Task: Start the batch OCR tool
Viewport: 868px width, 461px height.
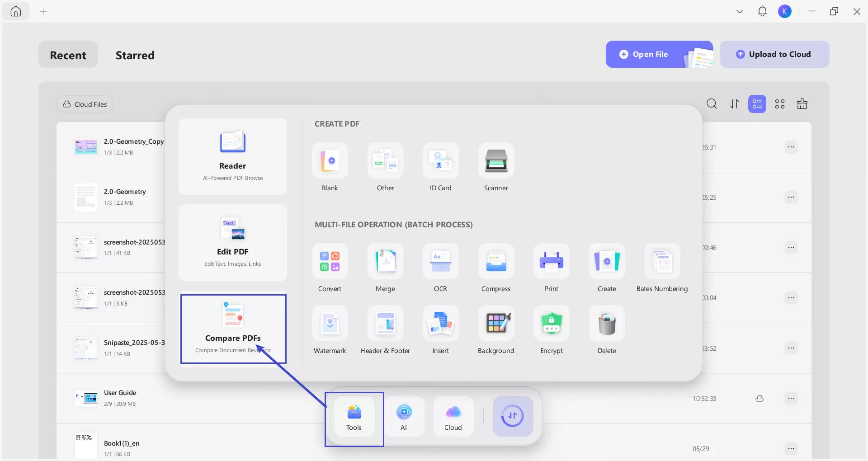Action: pyautogui.click(x=440, y=262)
